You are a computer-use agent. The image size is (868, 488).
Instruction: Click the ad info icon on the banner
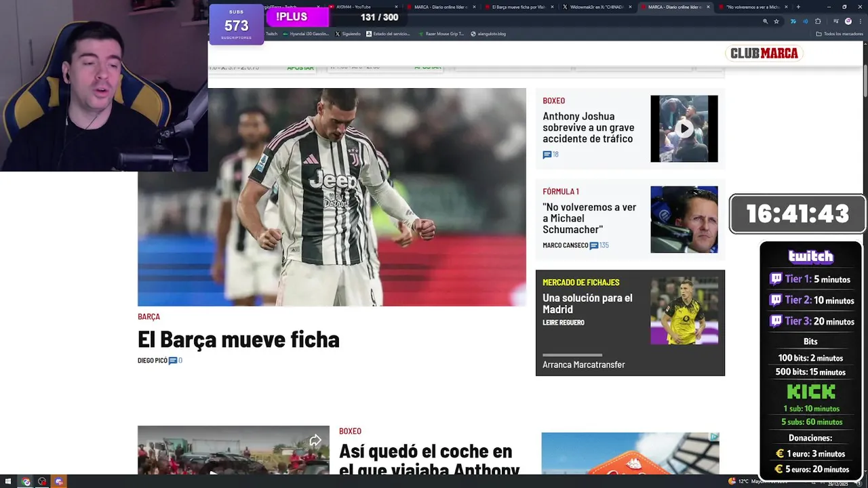pos(714,437)
